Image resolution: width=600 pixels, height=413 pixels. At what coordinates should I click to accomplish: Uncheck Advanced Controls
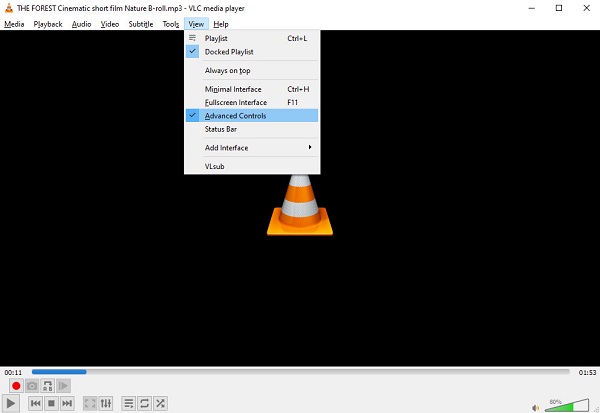[x=252, y=116]
